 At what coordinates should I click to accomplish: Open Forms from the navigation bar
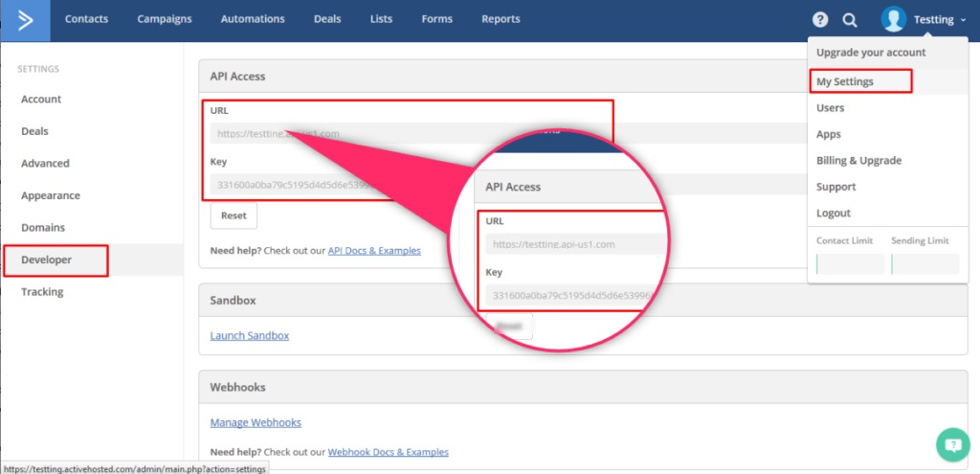(436, 19)
